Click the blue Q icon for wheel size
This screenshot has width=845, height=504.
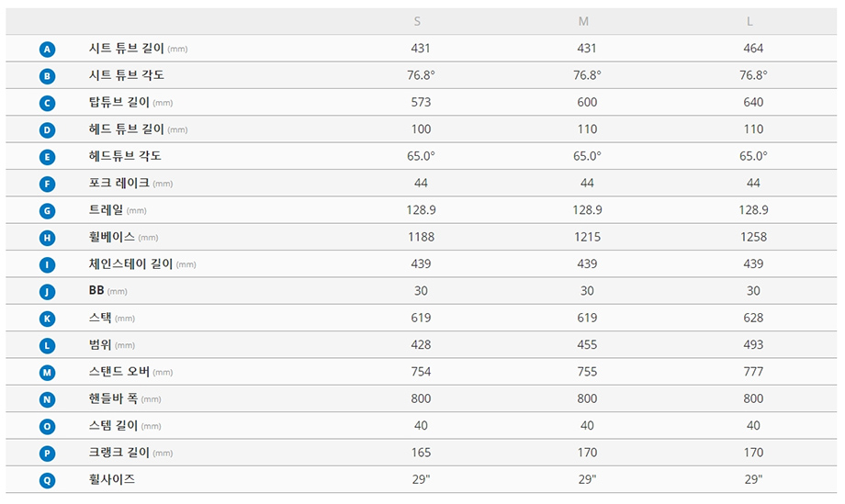pos(48,480)
